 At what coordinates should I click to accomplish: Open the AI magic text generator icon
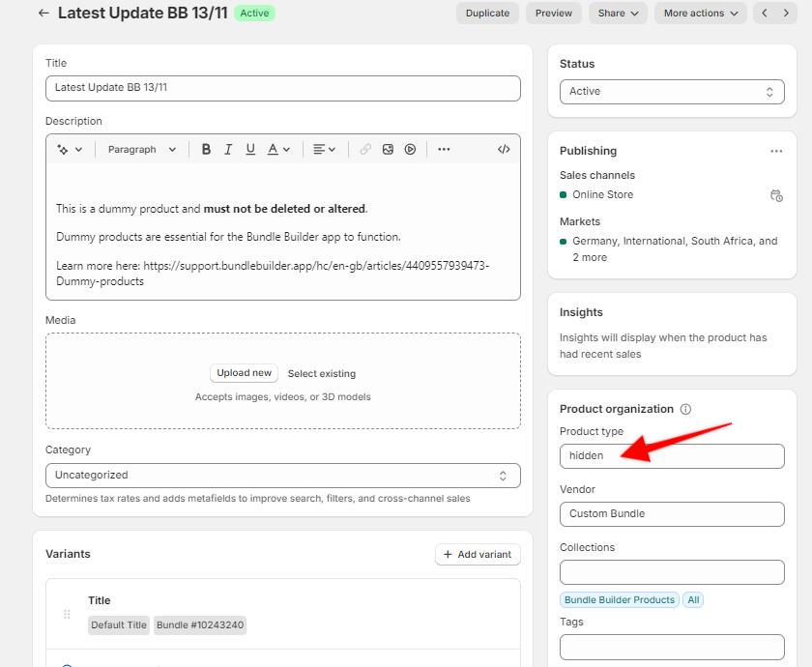coord(63,150)
